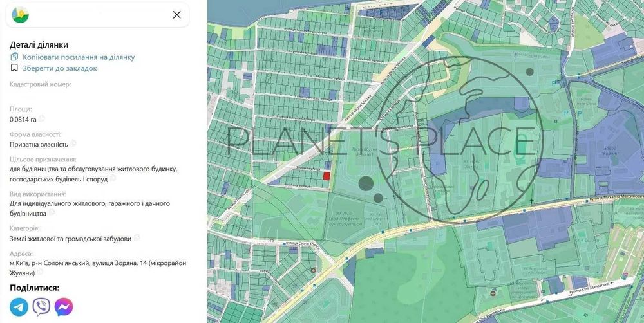
Task: Copy the area value 0.0814 га
Action: click(x=41, y=118)
